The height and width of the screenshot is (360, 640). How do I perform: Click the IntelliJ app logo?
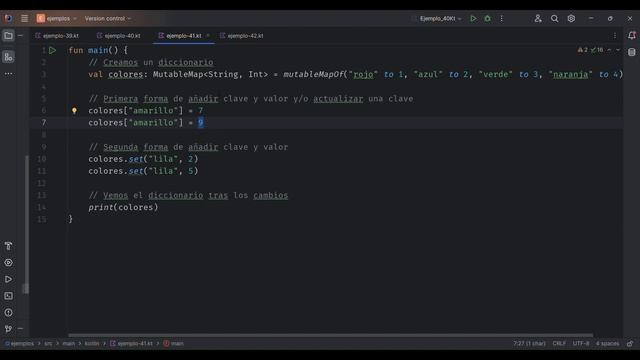pos(8,18)
